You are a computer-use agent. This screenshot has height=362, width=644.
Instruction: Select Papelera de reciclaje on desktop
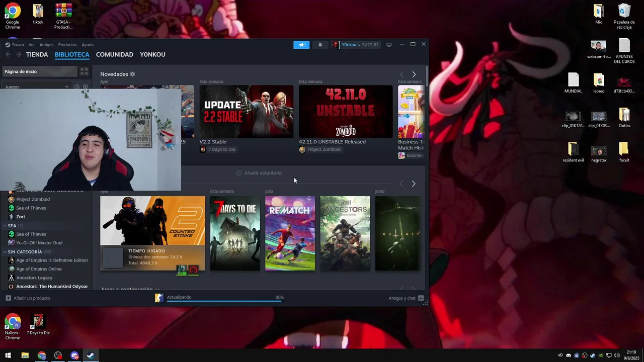coord(624,16)
